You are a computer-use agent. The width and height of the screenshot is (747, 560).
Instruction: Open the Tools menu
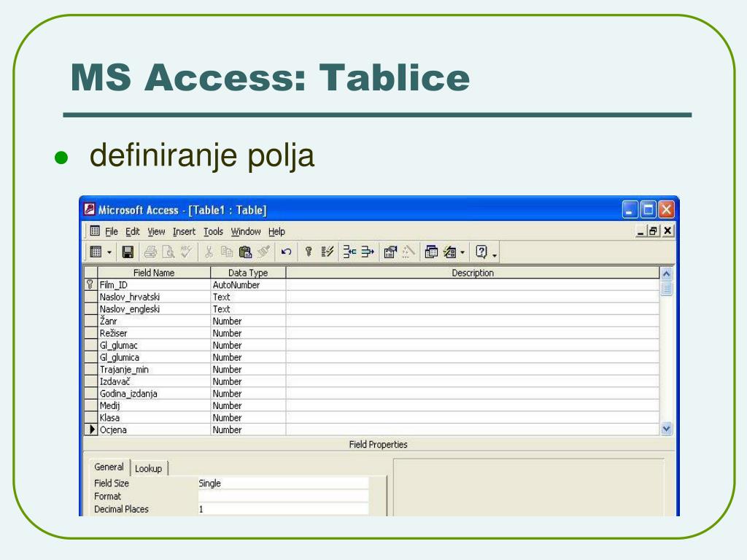click(x=213, y=231)
